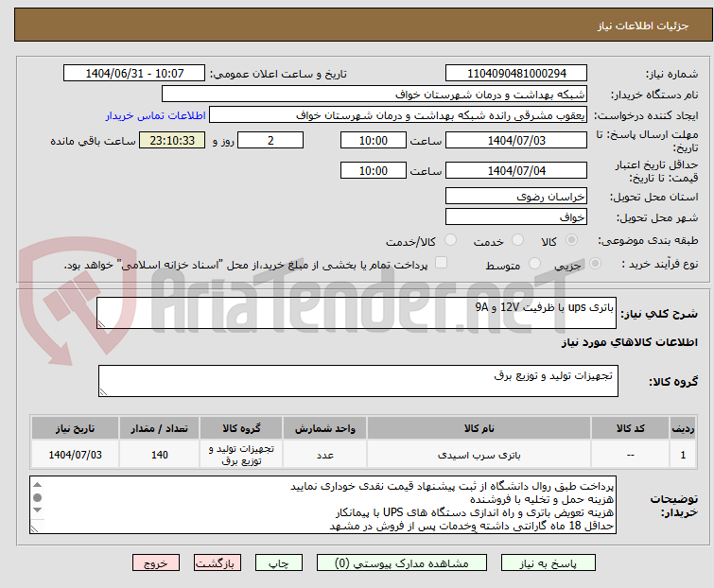Click the کد کالا column header

[x=630, y=428]
